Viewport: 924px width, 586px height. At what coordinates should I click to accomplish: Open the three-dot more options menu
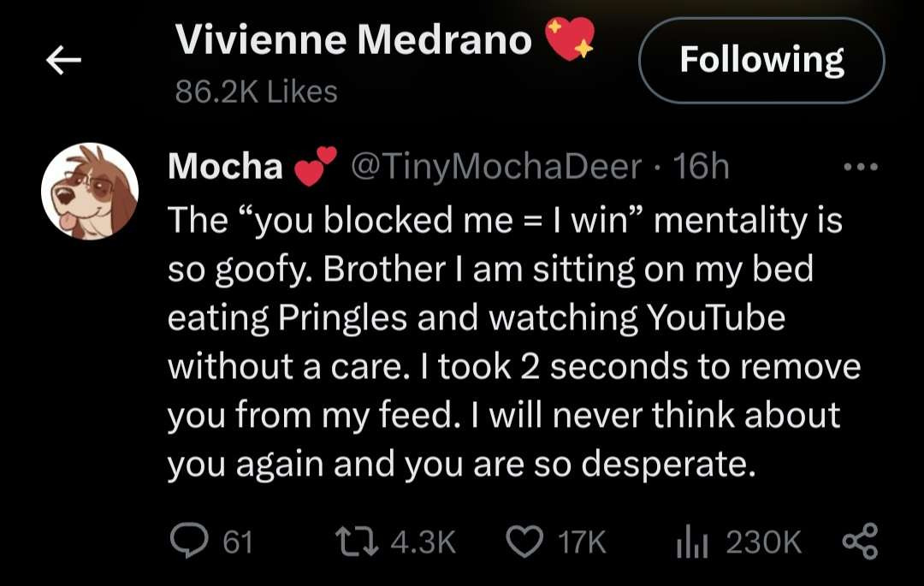(x=861, y=168)
